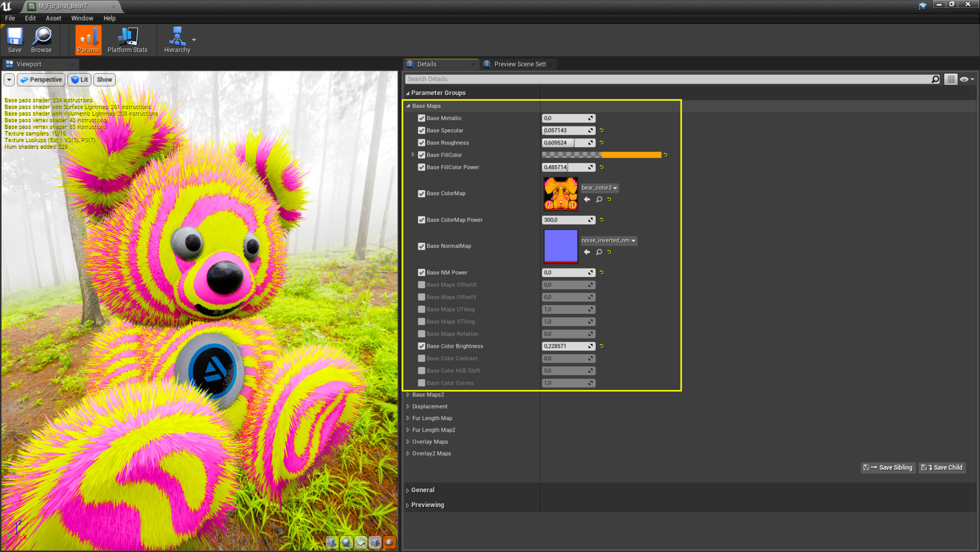Use selected asset for Base NormalMap

pos(587,252)
